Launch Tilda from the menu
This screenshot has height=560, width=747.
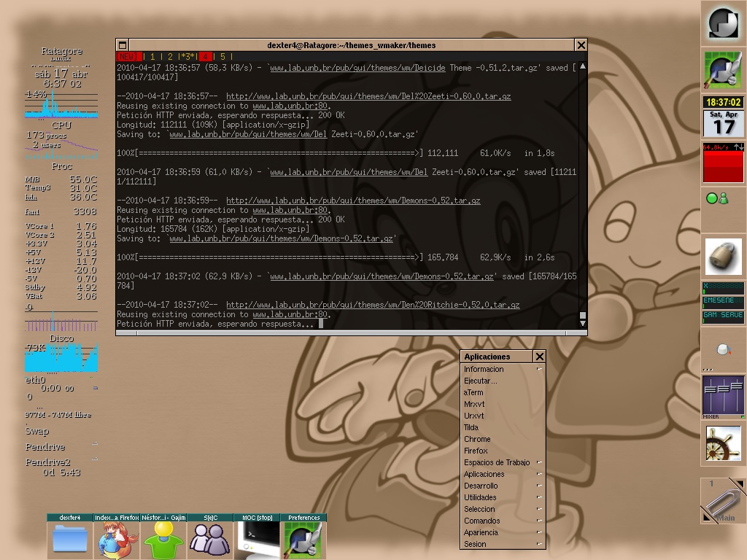pyautogui.click(x=503, y=427)
